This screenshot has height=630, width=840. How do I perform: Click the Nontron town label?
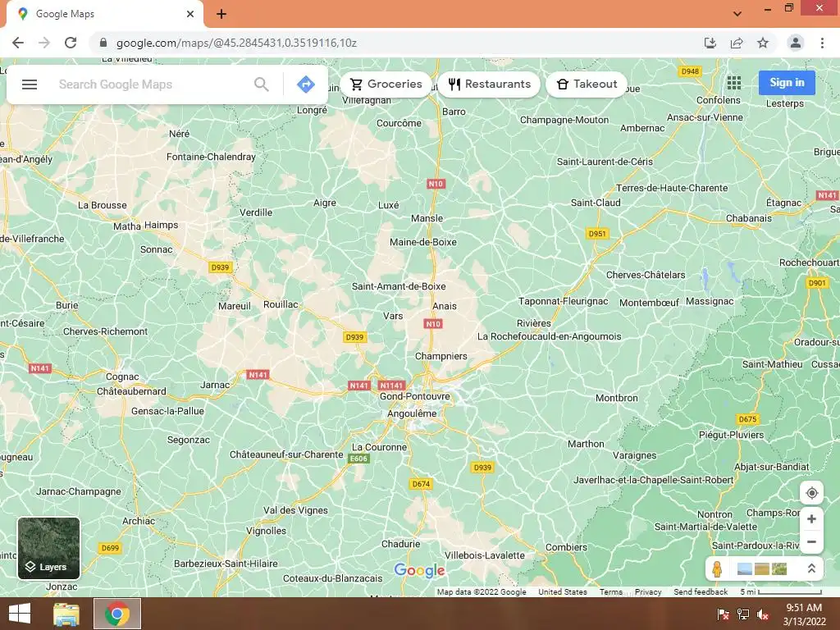tap(714, 514)
